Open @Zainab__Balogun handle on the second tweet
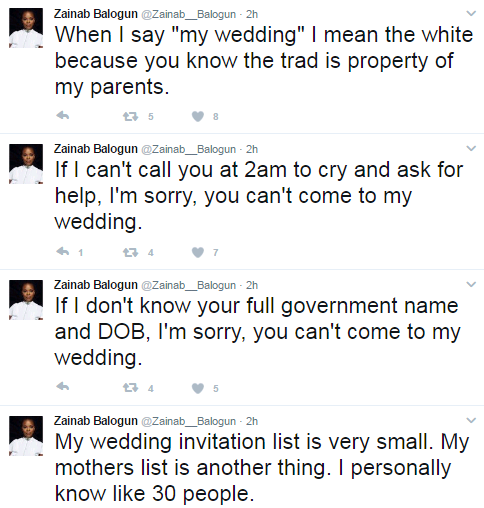This screenshot has height=508, width=484. pyautogui.click(x=189, y=149)
